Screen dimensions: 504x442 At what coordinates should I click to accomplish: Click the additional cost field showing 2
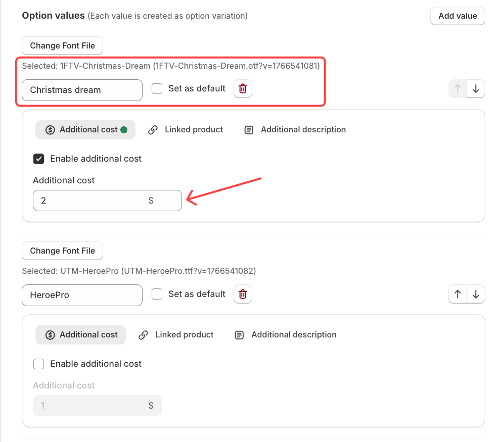click(x=107, y=200)
